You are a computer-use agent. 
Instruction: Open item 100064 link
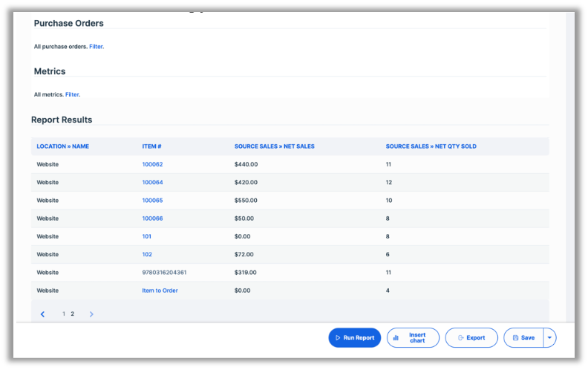(x=152, y=182)
